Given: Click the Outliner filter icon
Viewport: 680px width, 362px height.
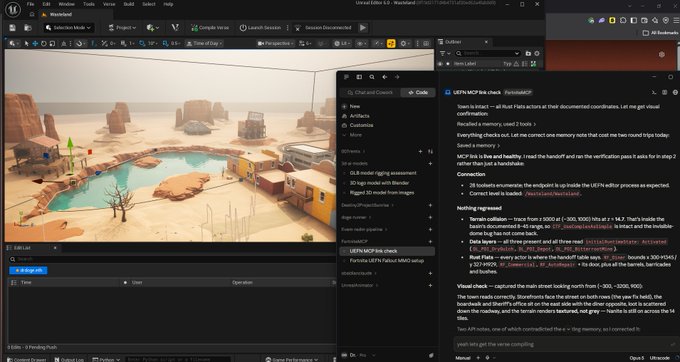Looking at the screenshot, I should click(443, 53).
